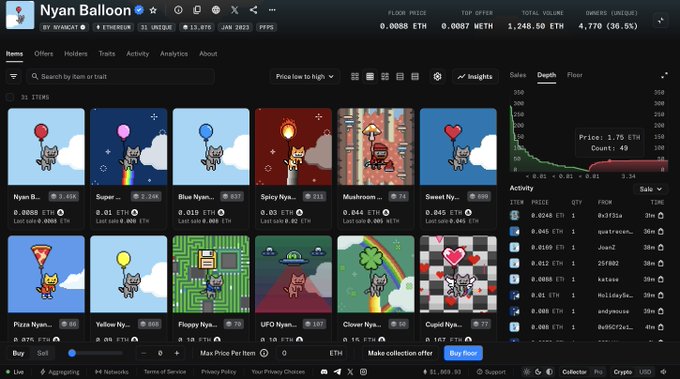Viewport: 680px width, 379px height.
Task: Show the Floor chart tab
Action: [x=575, y=75]
